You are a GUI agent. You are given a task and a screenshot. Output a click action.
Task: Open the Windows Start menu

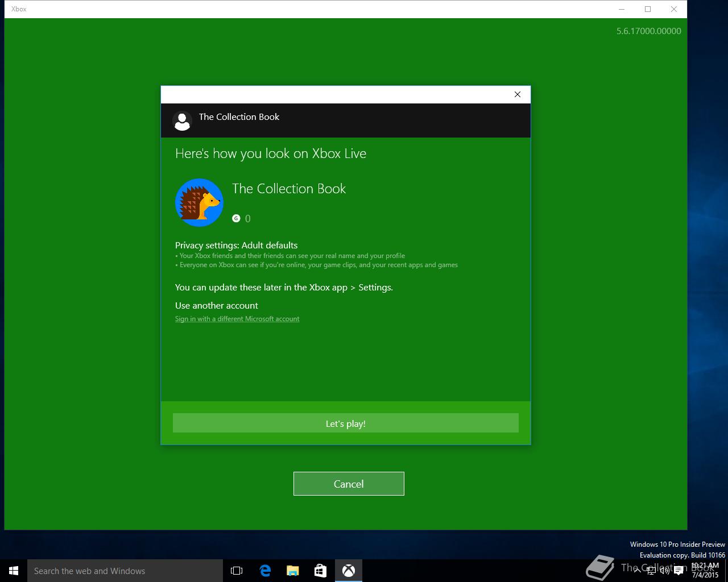tap(14, 571)
